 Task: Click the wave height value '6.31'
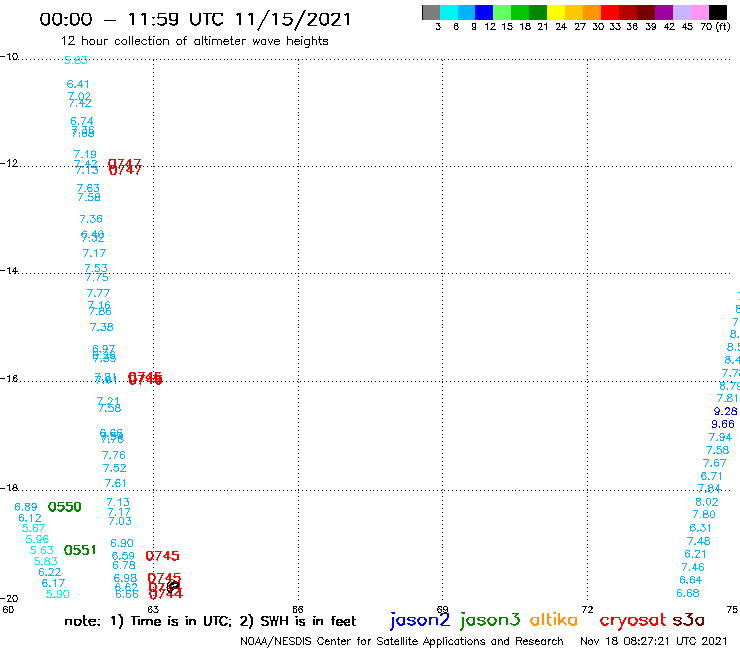coord(700,528)
